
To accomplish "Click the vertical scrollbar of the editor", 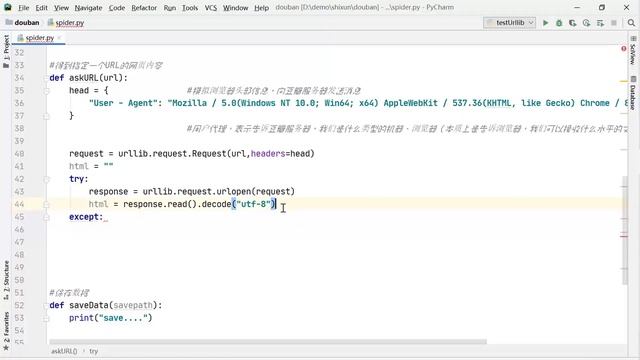I will pos(625,230).
